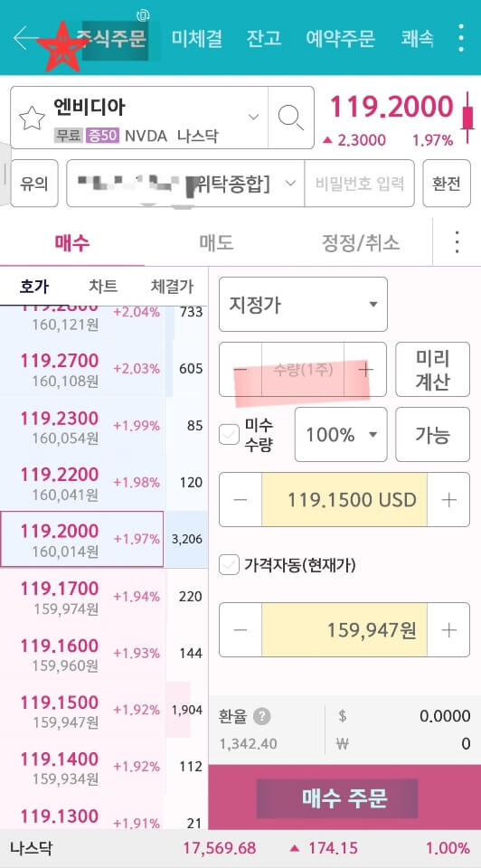The height and width of the screenshot is (868, 481).
Task: Toggle 가격자동(현재가) checkbox
Action: pyautogui.click(x=229, y=565)
